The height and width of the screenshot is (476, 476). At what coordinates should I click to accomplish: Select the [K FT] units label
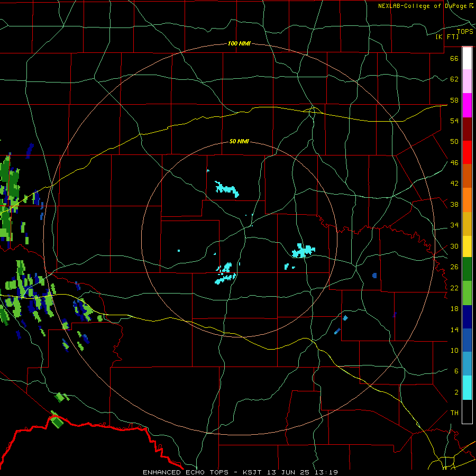447,36
